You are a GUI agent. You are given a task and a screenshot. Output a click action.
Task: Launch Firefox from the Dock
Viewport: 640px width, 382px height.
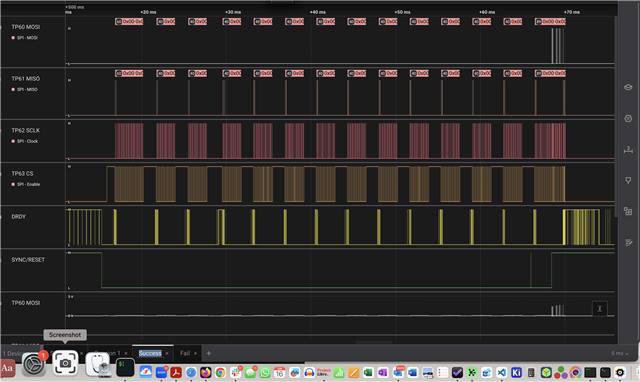(x=206, y=372)
